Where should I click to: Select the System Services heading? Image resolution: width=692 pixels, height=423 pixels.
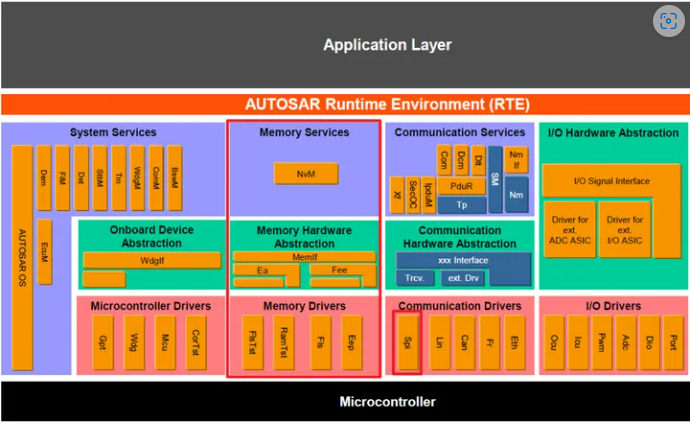(113, 132)
